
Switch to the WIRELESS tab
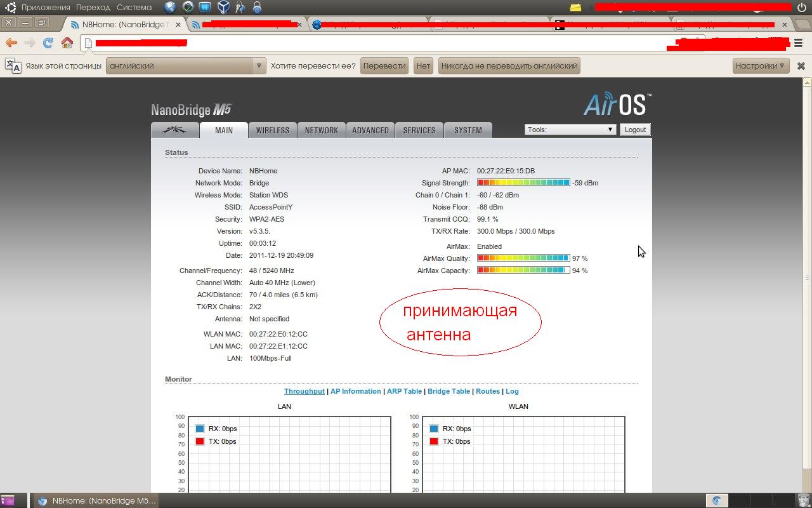273,130
